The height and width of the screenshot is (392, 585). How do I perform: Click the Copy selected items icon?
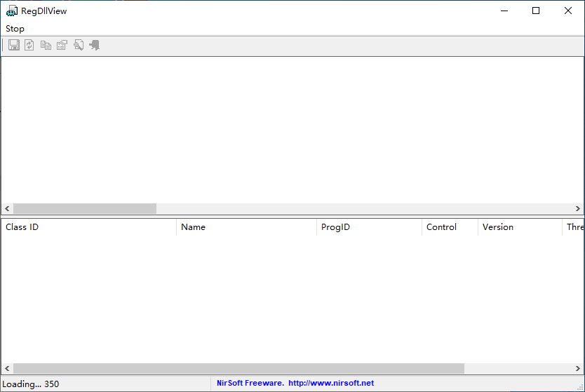click(46, 46)
